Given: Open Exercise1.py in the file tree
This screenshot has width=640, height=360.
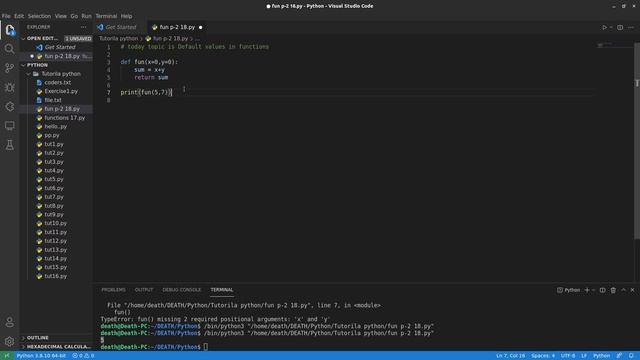Looking at the screenshot, I should click(x=61, y=91).
